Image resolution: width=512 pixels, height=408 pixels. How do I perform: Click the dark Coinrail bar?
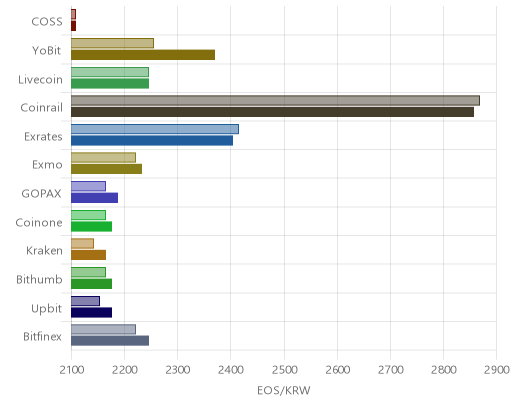click(x=272, y=112)
